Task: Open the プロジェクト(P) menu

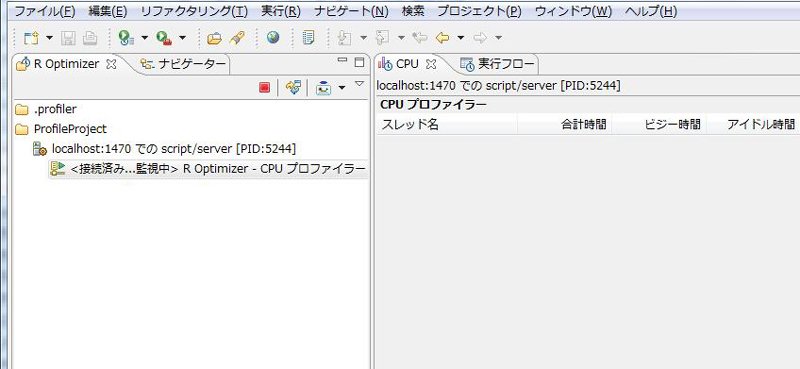Action: tap(480, 11)
